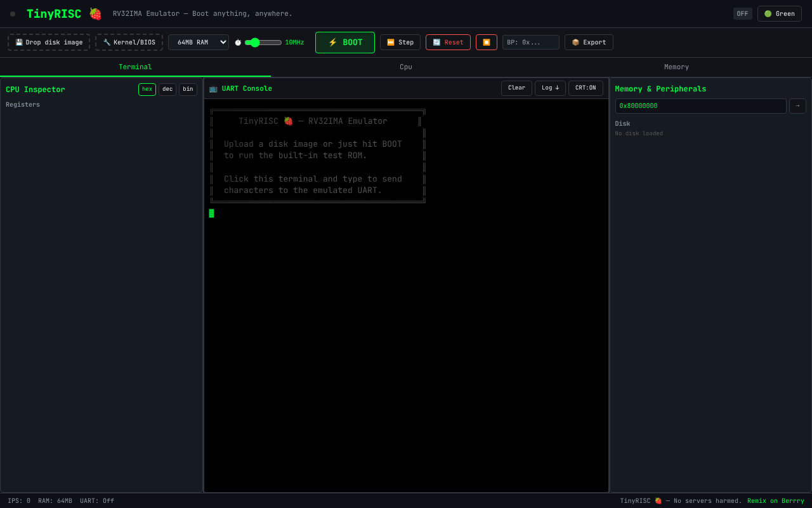Click Drop disk image button
This screenshot has height=508, width=812.
point(49,43)
